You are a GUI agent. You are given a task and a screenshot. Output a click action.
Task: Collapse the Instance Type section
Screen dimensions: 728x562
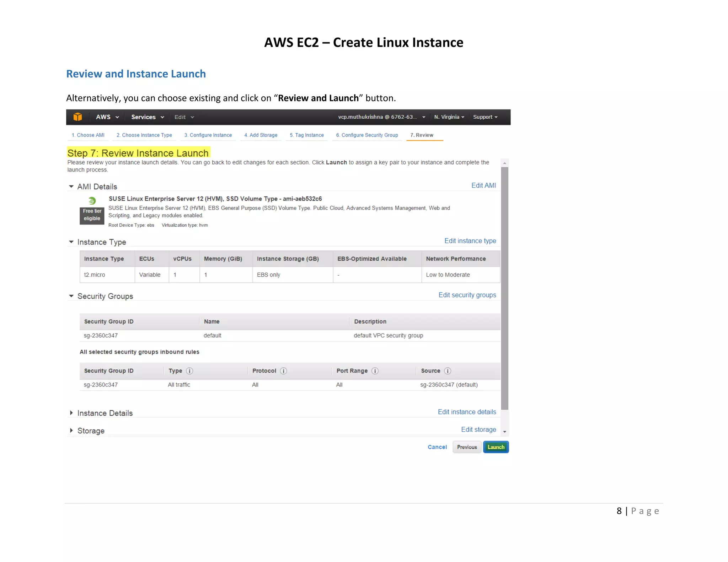pyautogui.click(x=71, y=242)
